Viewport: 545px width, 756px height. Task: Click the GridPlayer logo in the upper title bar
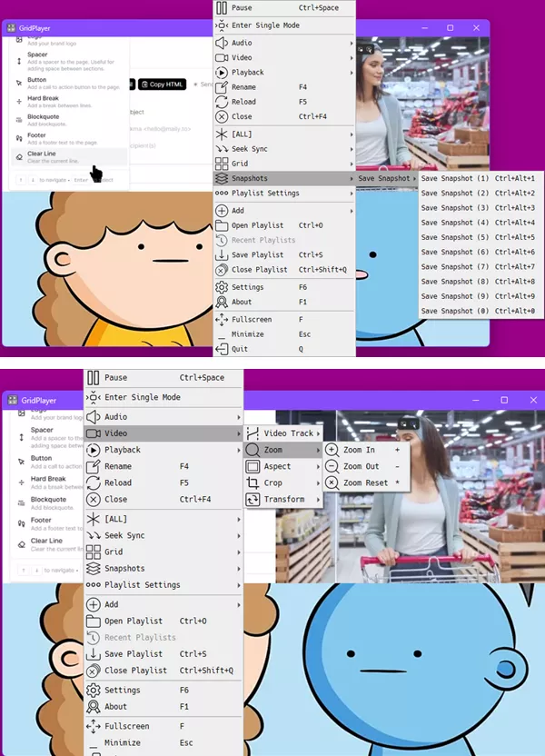11,28
